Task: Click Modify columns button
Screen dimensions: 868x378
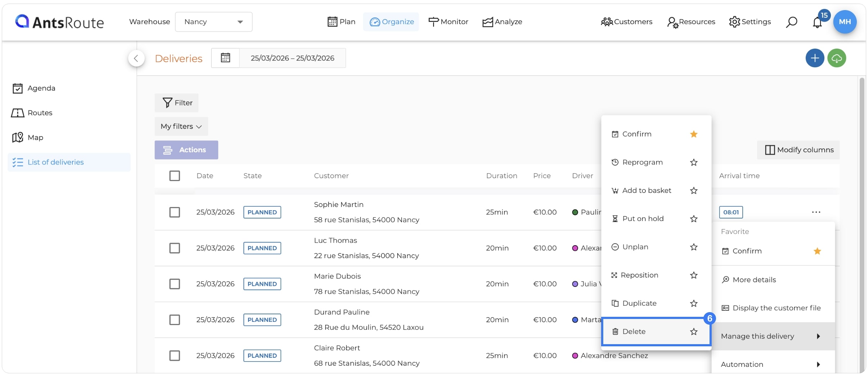Action: point(798,150)
